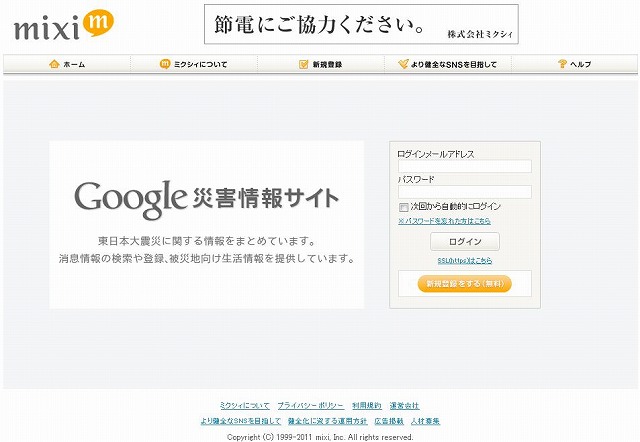
Task: Focus the ログインメールアドレス input field
Action: pos(465,166)
